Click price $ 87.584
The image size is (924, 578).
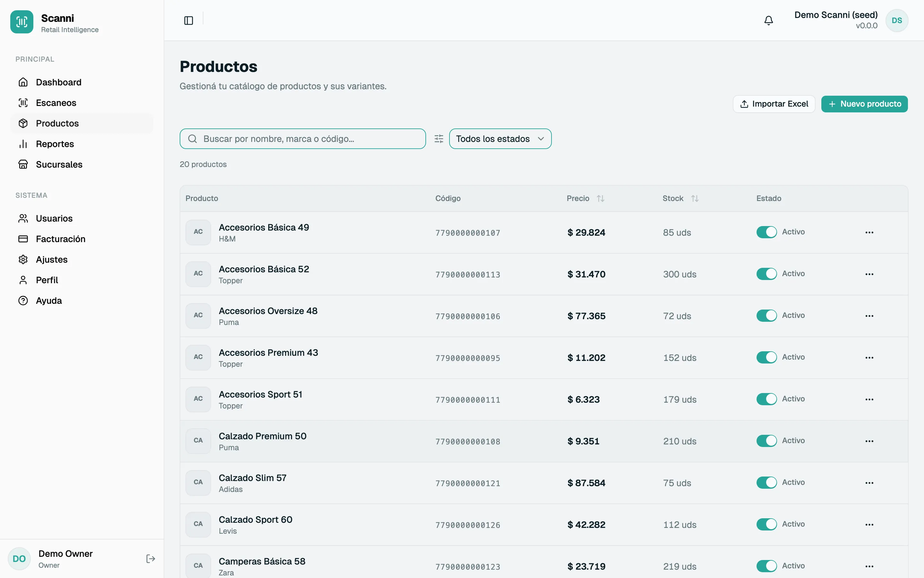pyautogui.click(x=586, y=483)
